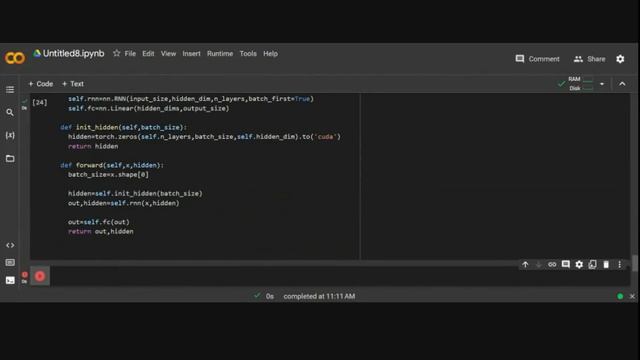Viewport: 640px width, 360px height.
Task: Click the self.fc=nn.Linear code line
Action: pyautogui.click(x=149, y=109)
